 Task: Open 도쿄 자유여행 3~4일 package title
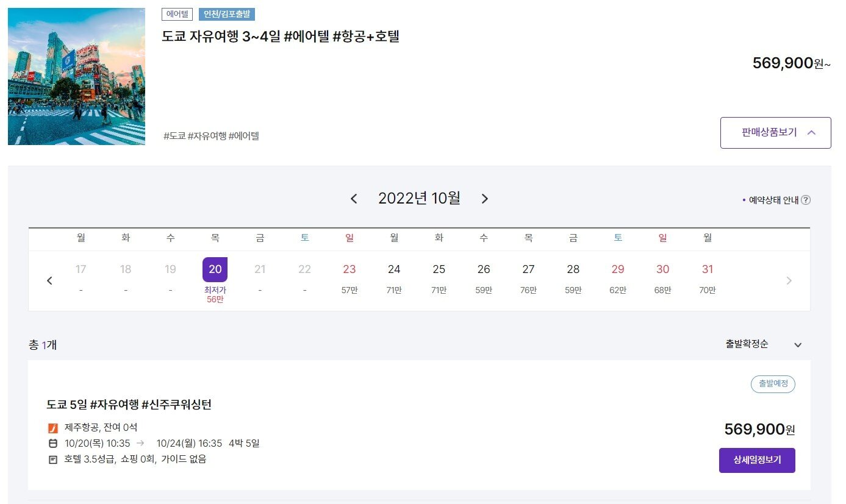[x=281, y=36]
